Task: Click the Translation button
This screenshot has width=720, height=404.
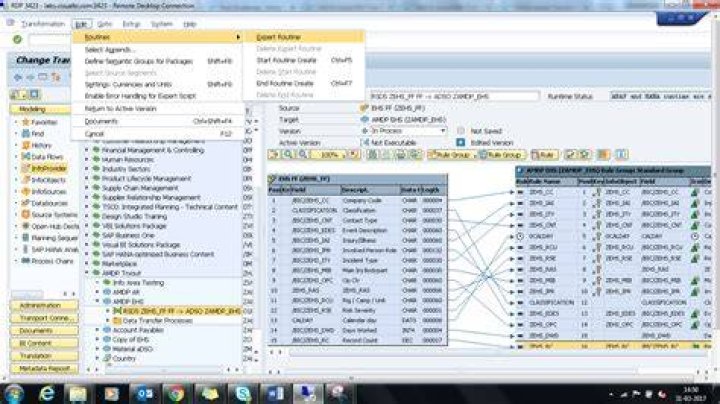Action: click(x=44, y=356)
